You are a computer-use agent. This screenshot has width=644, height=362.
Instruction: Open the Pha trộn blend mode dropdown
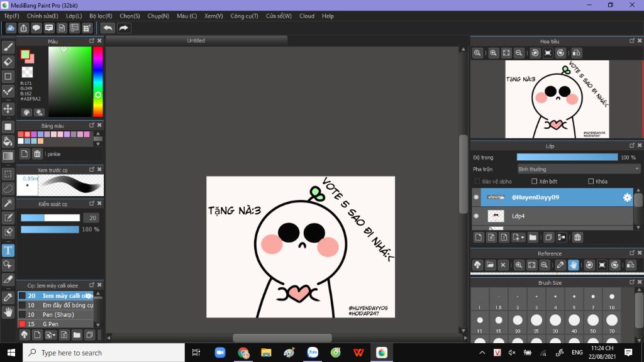pyautogui.click(x=579, y=169)
